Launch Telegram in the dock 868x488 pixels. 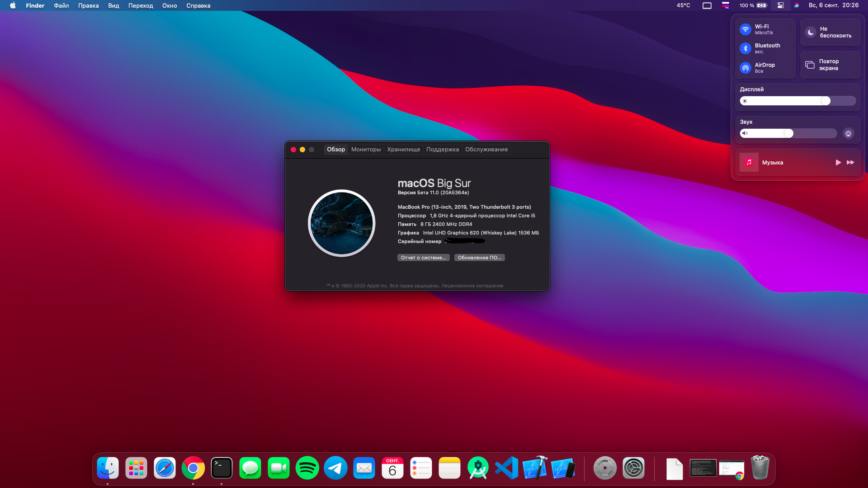[x=335, y=468]
